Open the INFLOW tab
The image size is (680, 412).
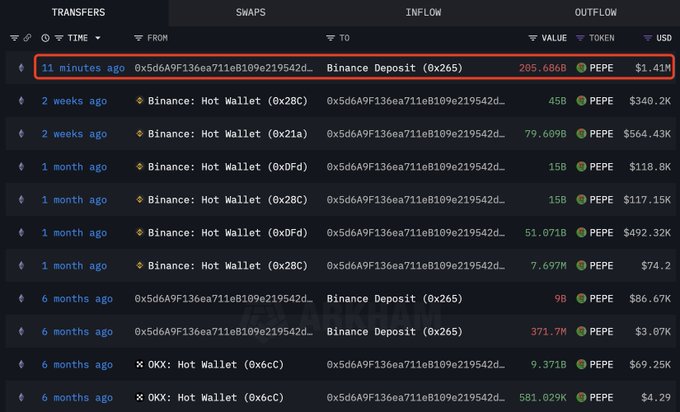423,12
